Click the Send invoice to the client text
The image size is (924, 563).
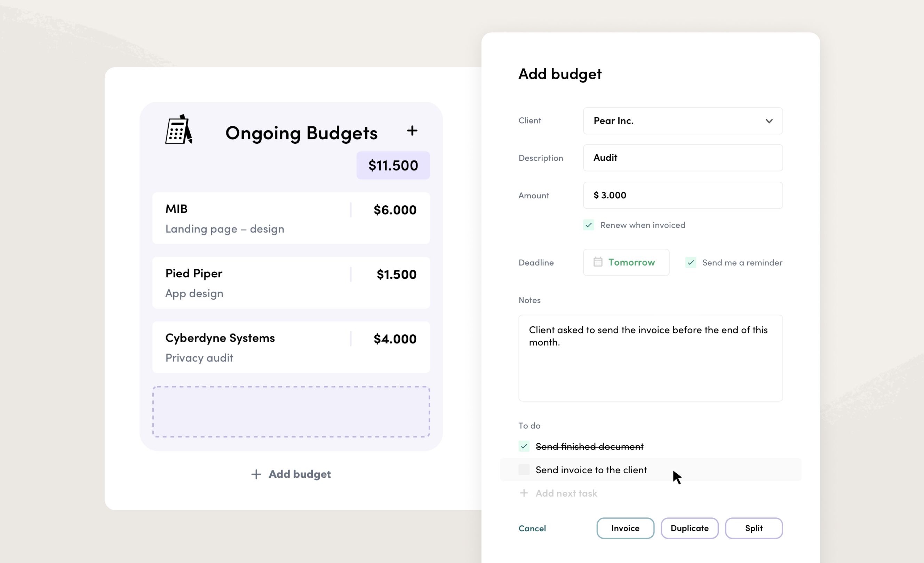(x=591, y=470)
